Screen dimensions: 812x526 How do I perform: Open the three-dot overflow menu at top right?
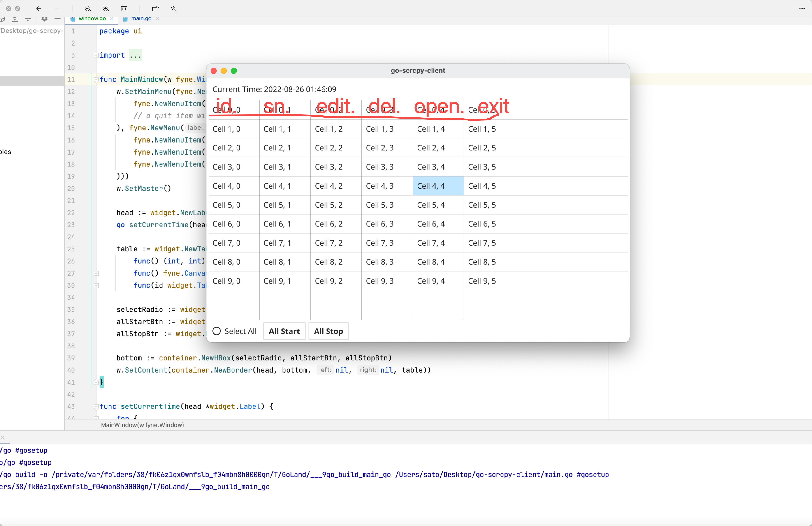point(802,9)
